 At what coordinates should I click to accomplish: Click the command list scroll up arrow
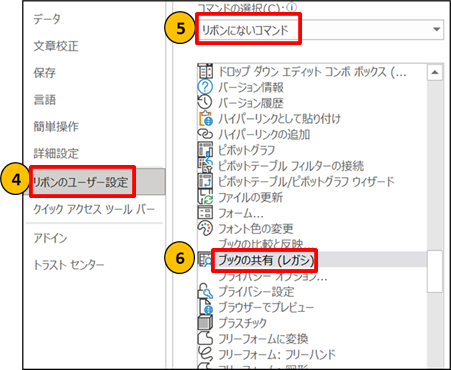coord(435,72)
